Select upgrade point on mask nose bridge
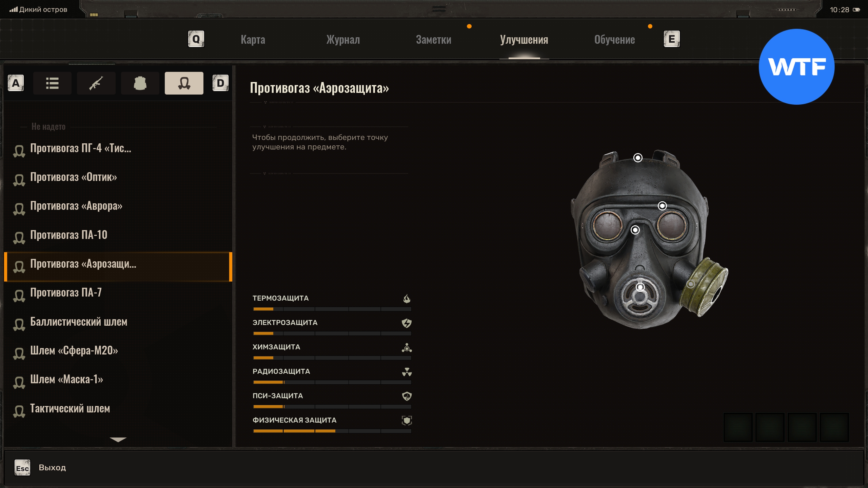 (x=635, y=230)
